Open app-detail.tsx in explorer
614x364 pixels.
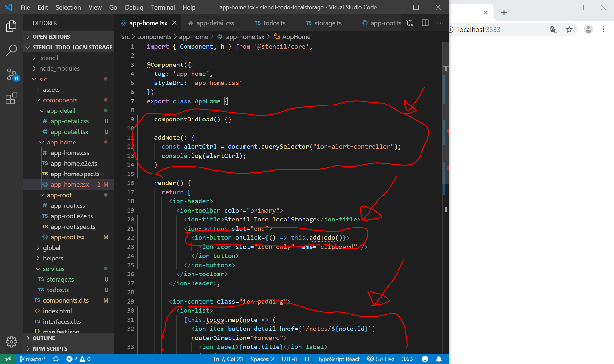68,132
